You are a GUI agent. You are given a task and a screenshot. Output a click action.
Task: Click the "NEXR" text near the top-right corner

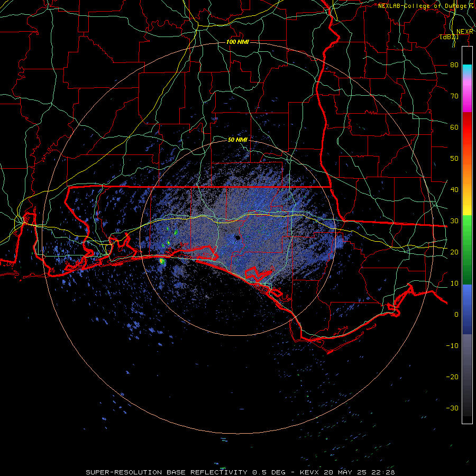point(465,32)
